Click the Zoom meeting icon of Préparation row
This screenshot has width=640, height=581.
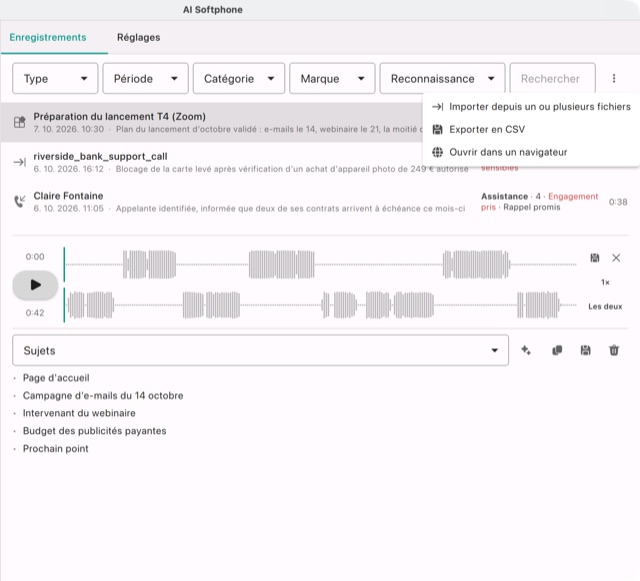pos(19,122)
